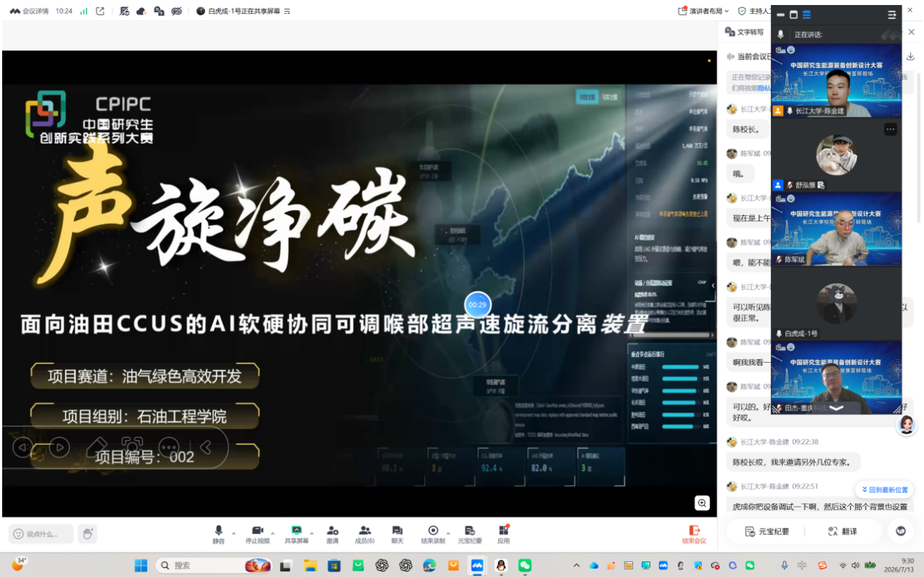Open 应用 apps menu
This screenshot has height=578, width=924.
point(503,534)
